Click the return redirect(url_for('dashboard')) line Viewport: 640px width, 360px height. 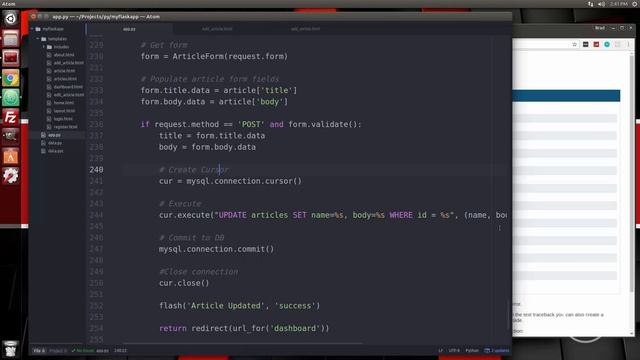pyautogui.click(x=244, y=328)
